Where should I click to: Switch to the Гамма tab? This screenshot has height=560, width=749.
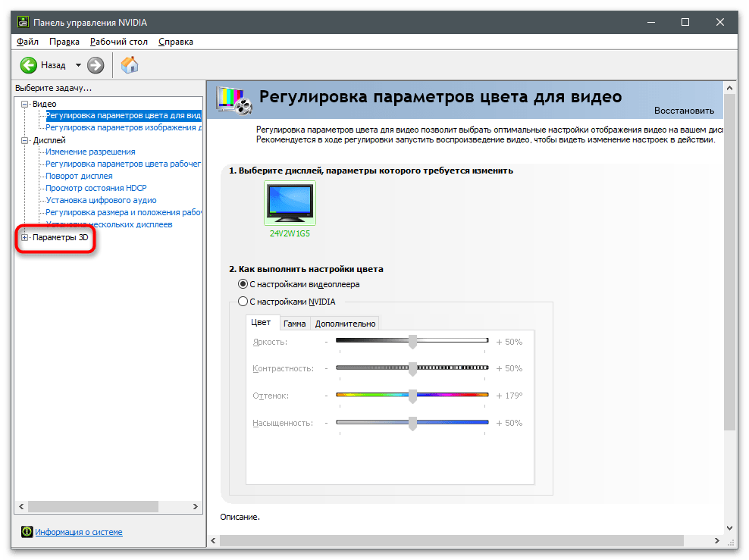tap(294, 324)
